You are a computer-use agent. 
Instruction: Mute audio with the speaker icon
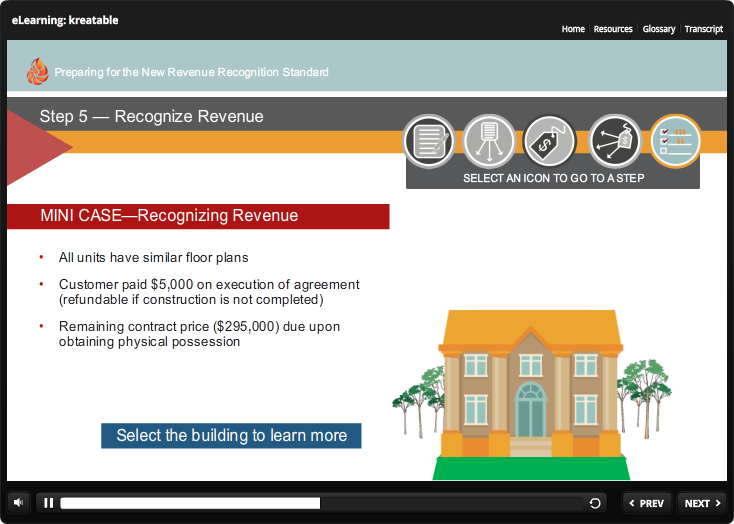pyautogui.click(x=19, y=503)
